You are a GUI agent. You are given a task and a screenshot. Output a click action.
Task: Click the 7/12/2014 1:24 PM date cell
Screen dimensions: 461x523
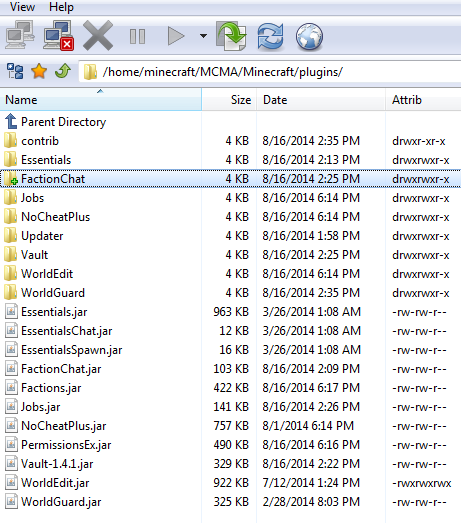pos(311,483)
